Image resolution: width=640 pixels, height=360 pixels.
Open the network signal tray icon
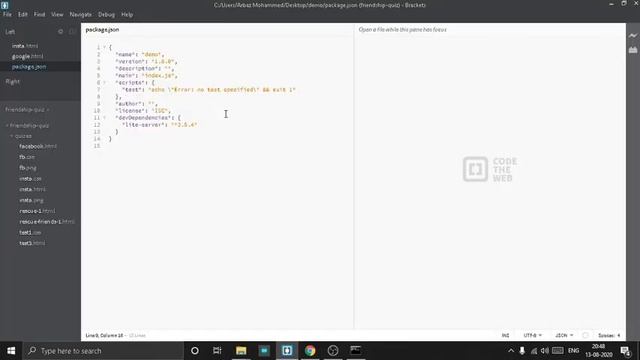pyautogui.click(x=534, y=351)
